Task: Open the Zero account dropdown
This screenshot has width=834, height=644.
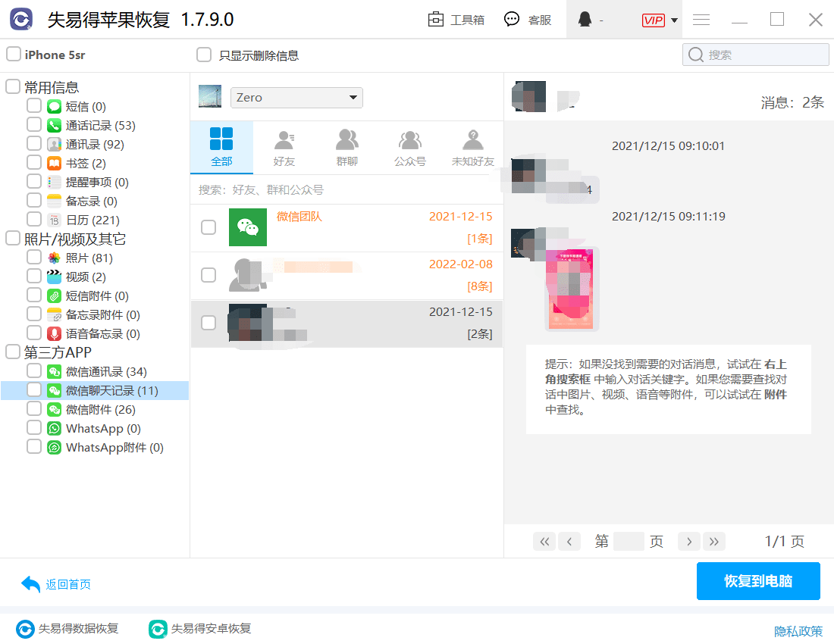Action: (296, 98)
